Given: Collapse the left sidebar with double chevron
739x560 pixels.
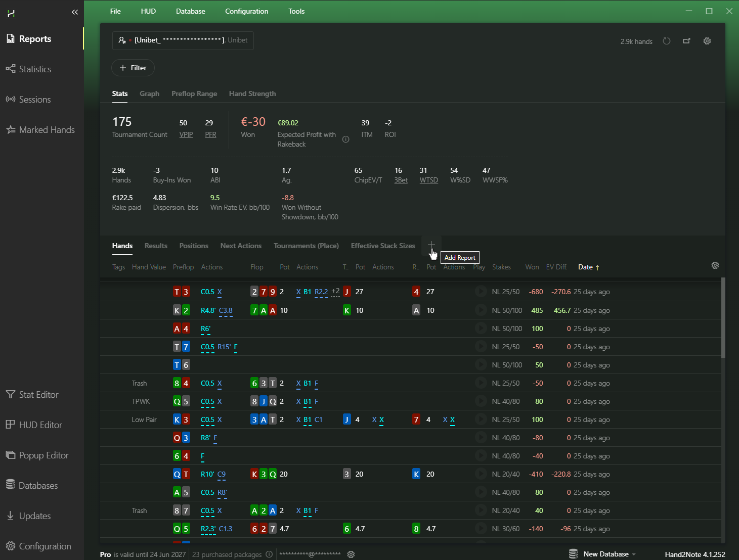Looking at the screenshot, I should click(75, 12).
